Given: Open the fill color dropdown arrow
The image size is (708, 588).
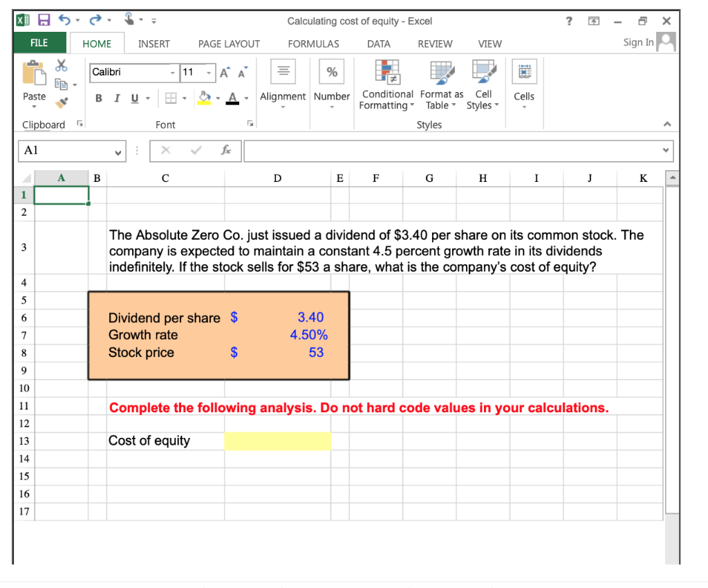Looking at the screenshot, I should [218, 98].
